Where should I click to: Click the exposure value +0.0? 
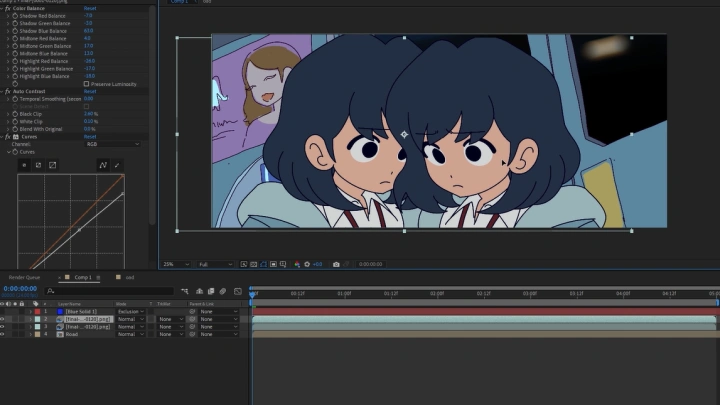pyautogui.click(x=317, y=264)
